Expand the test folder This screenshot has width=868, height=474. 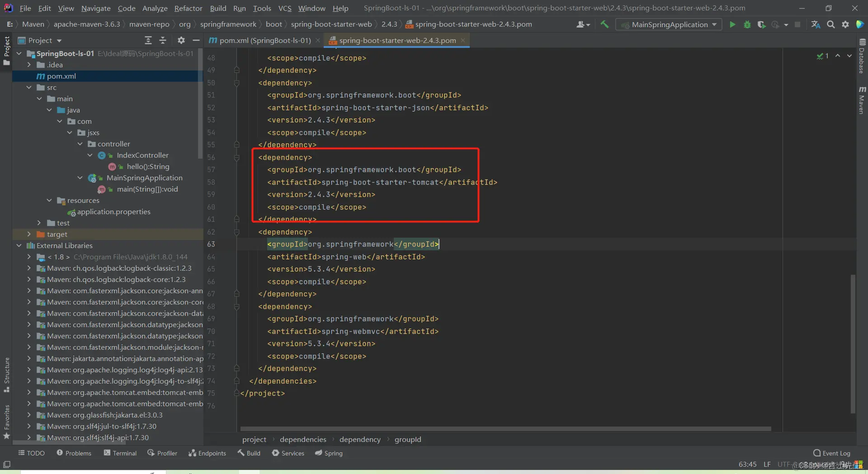click(39, 223)
